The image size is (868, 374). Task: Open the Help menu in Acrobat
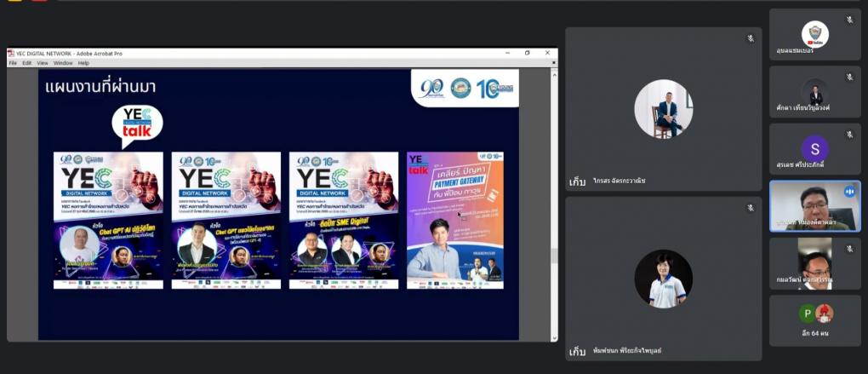(83, 63)
